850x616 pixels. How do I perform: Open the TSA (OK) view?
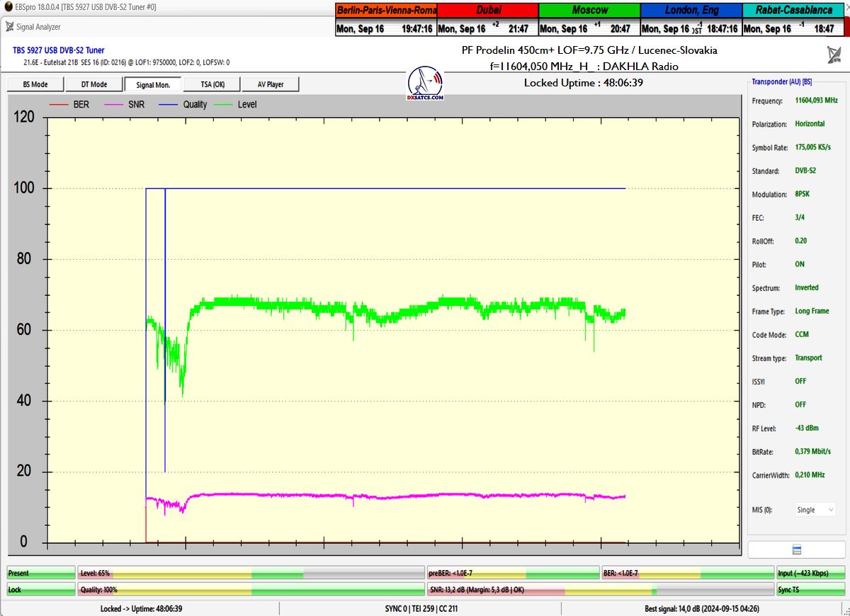(x=212, y=84)
